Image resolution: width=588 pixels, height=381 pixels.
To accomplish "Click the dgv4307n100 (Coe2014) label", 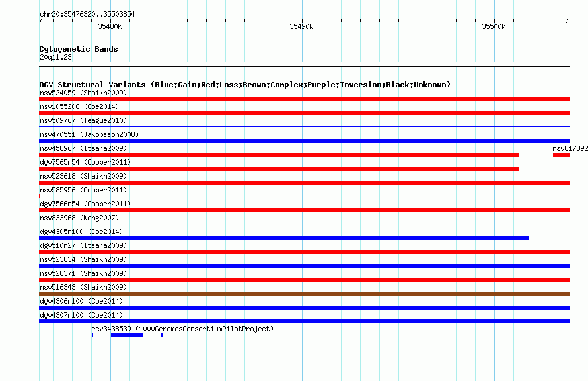I will pos(81,315).
